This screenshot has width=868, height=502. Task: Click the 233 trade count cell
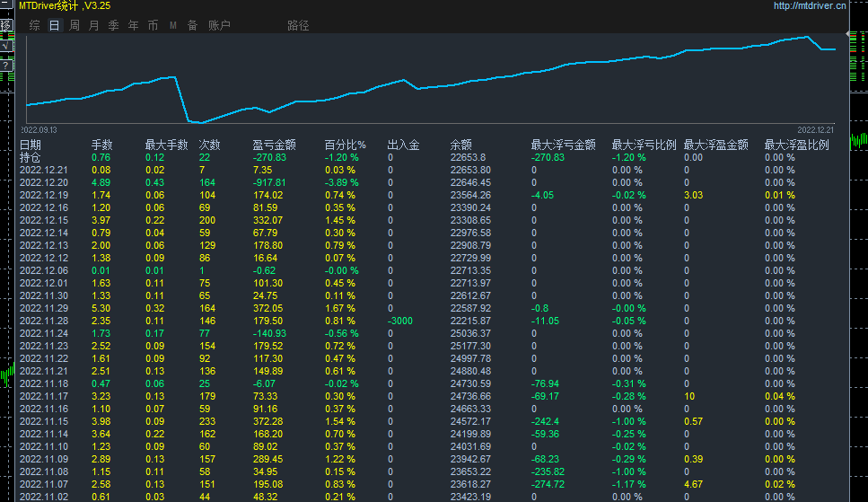click(x=207, y=422)
